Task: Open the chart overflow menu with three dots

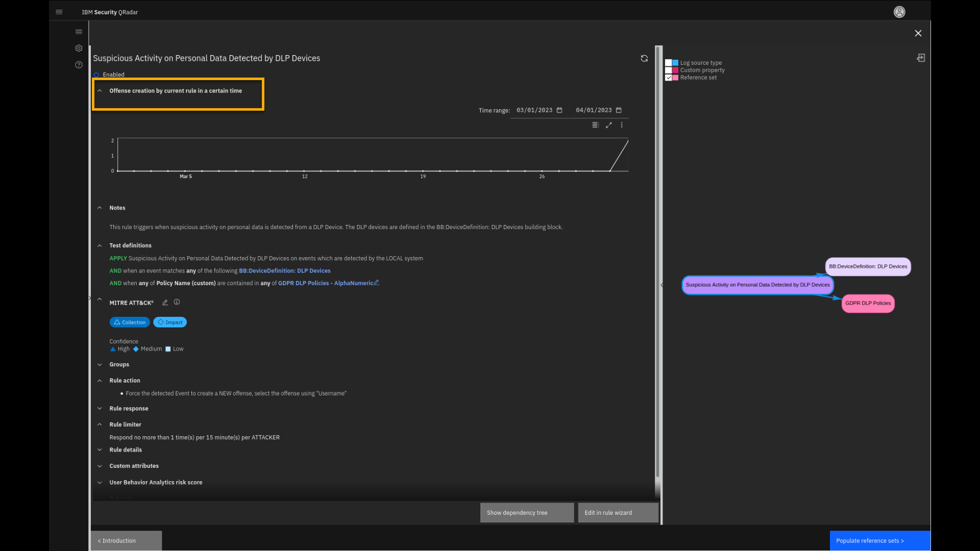Action: [x=622, y=125]
